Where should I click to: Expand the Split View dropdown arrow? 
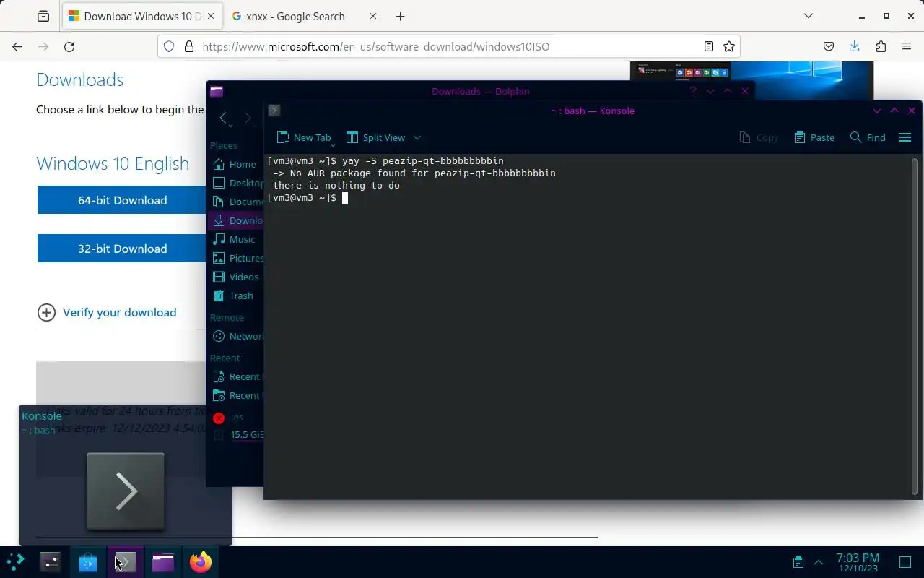tap(417, 137)
